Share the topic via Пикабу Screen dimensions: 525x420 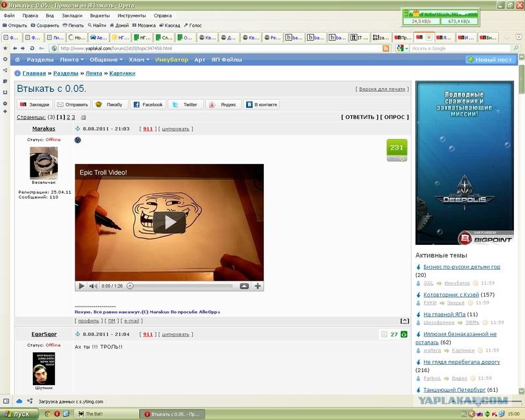pyautogui.click(x=110, y=104)
